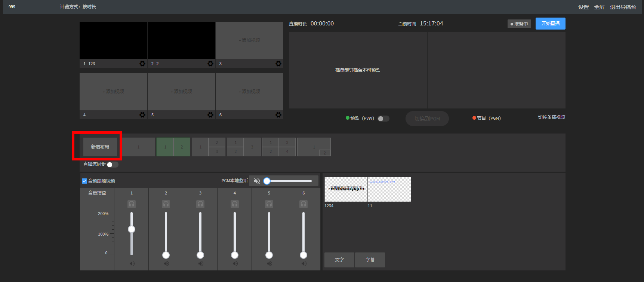The height and width of the screenshot is (282, 644).
Task: Click 全屏 in top bar
Action: (599, 7)
